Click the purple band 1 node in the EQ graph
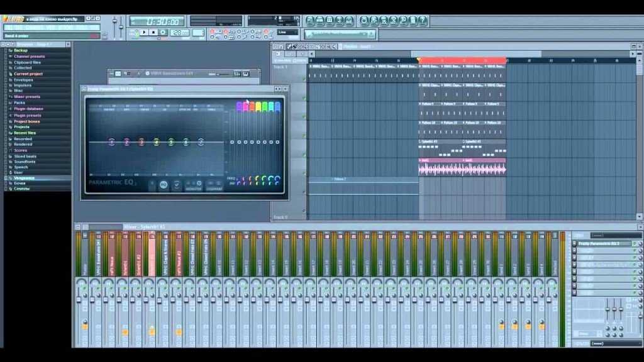644x362 pixels. point(111,142)
